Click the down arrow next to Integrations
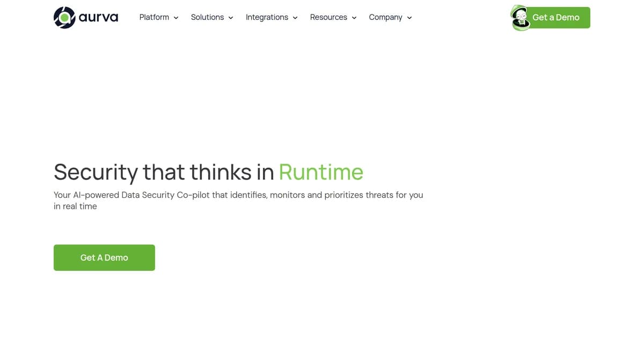Image resolution: width=644 pixels, height=362 pixels. click(295, 18)
